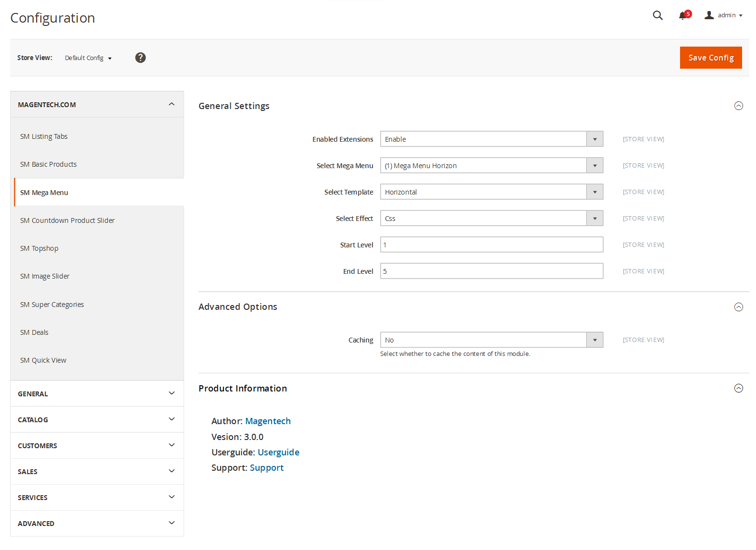The width and height of the screenshot is (756, 550).
Task: Open the Enabled Extensions dropdown
Action: (491, 139)
